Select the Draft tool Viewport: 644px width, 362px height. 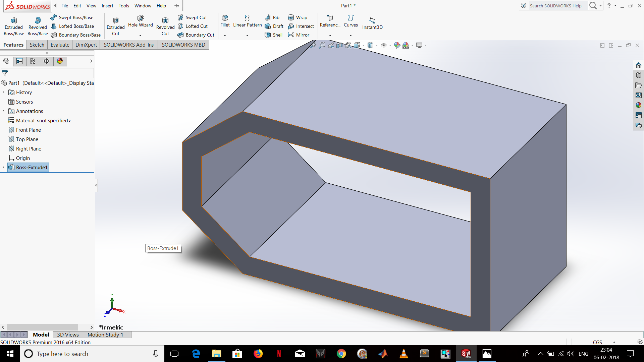coord(274,26)
